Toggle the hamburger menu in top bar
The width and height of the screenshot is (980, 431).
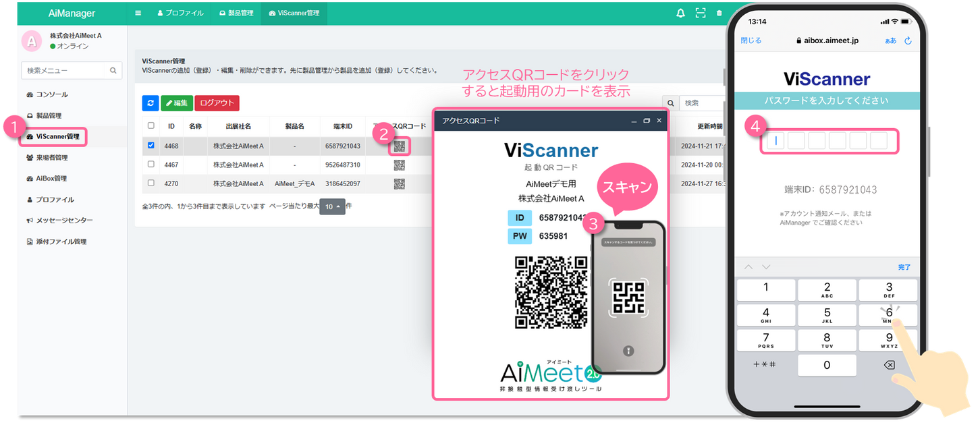pyautogui.click(x=138, y=13)
